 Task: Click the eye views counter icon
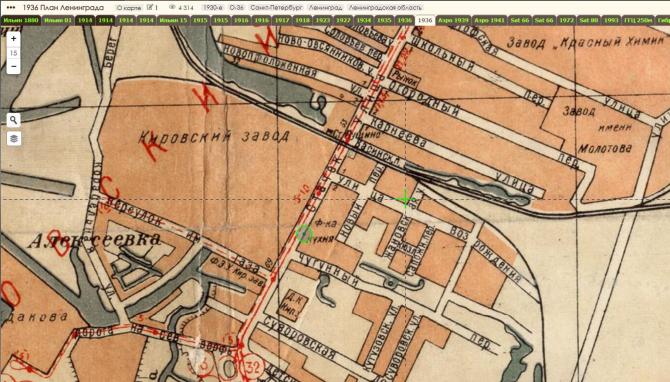pos(172,7)
